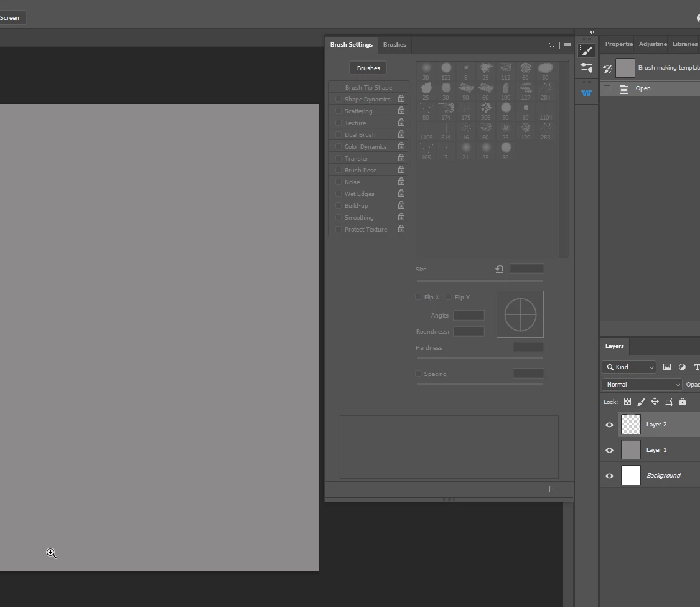The width and height of the screenshot is (700, 607).
Task: Open Normal blend mode dropdown
Action: click(x=642, y=385)
